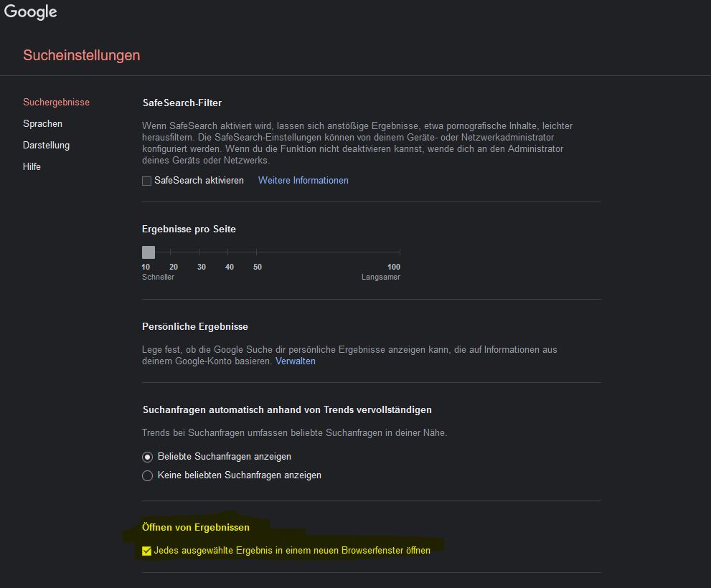Uncheck open results in new browser window
This screenshot has width=711, height=588.
[146, 551]
